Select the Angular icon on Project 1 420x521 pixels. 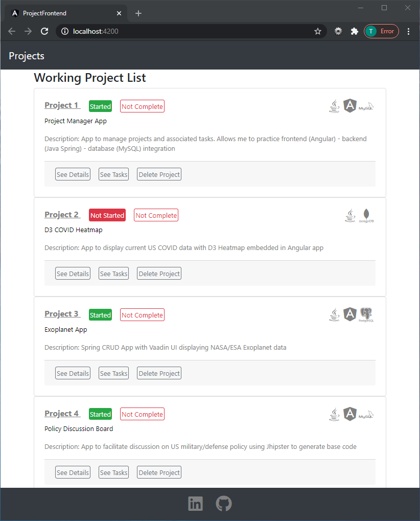click(350, 105)
